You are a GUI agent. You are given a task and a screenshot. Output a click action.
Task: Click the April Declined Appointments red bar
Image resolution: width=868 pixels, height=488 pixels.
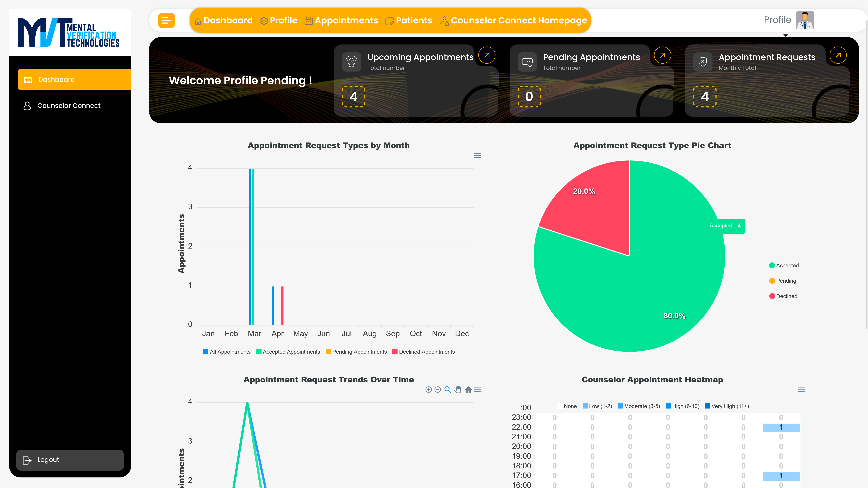point(282,305)
